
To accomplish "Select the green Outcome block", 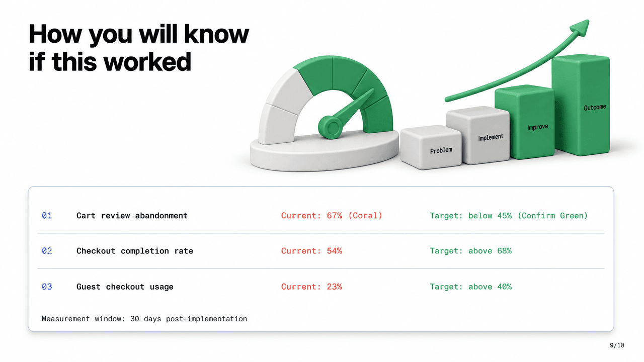I will (581, 105).
